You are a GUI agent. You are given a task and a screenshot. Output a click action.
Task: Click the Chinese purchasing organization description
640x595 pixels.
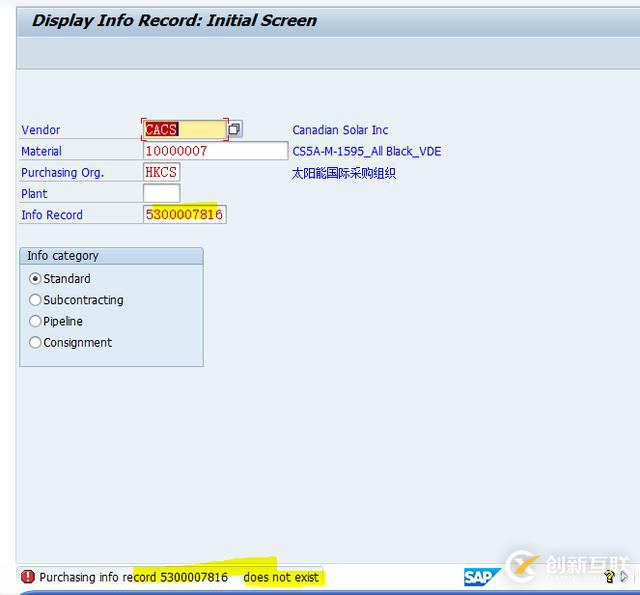coord(344,173)
